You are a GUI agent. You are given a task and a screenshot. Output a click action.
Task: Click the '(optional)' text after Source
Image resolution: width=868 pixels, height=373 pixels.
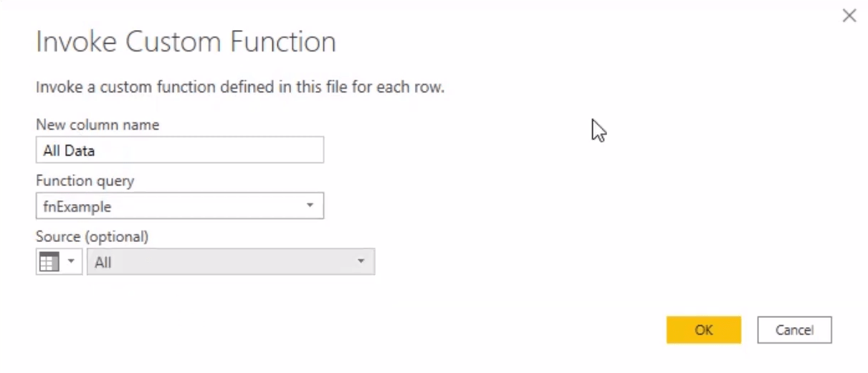click(x=117, y=236)
